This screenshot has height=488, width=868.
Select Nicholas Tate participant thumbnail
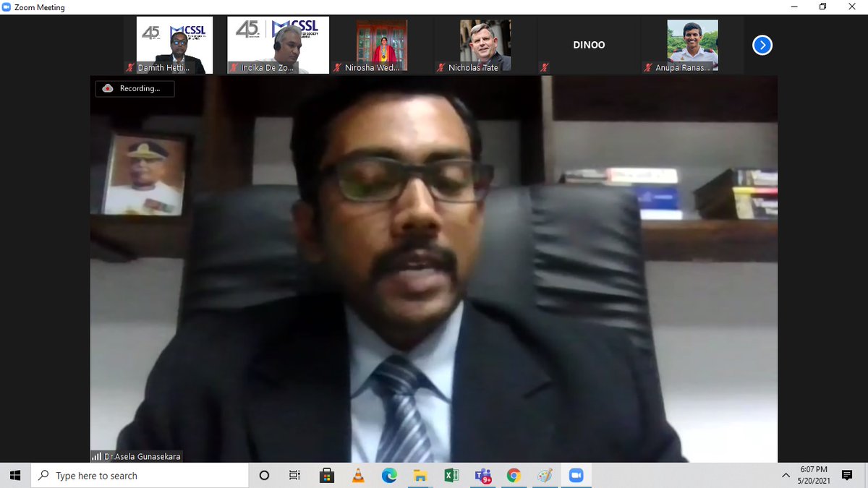point(485,45)
